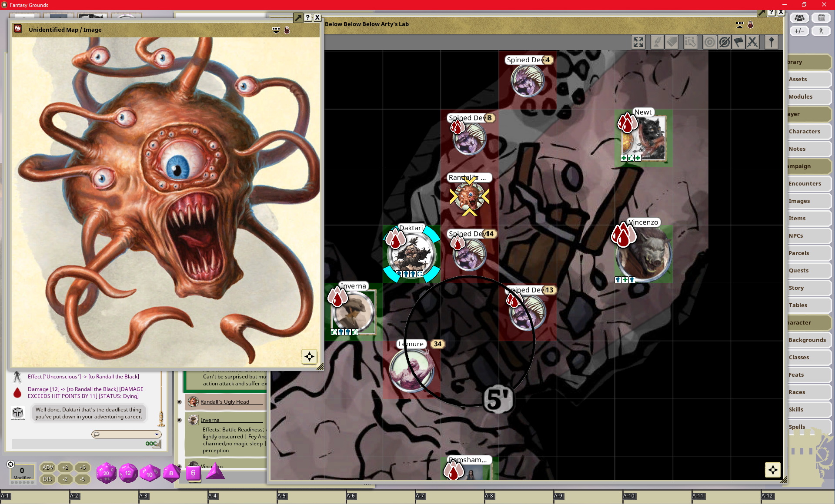Click the crossed-out target tool on map toolbar

[x=724, y=42]
